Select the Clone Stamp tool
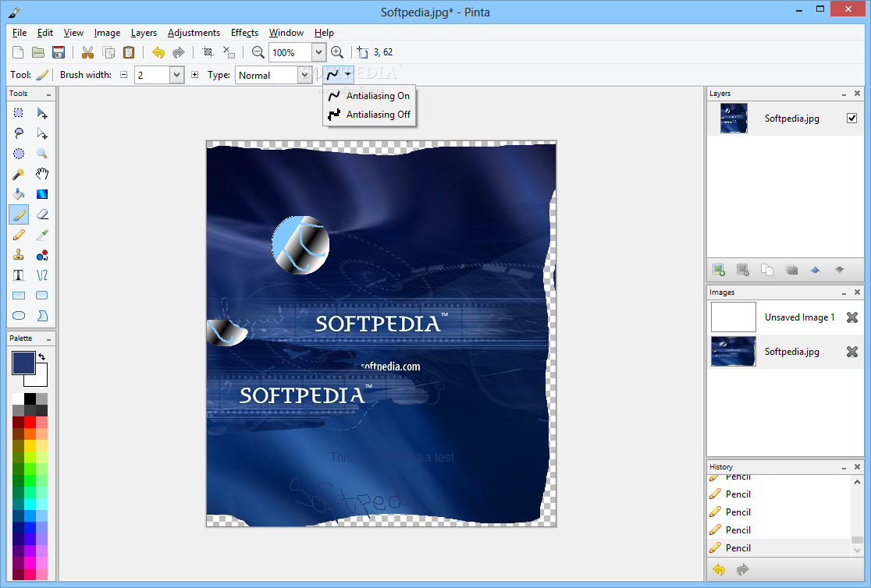This screenshot has height=588, width=871. pyautogui.click(x=18, y=255)
